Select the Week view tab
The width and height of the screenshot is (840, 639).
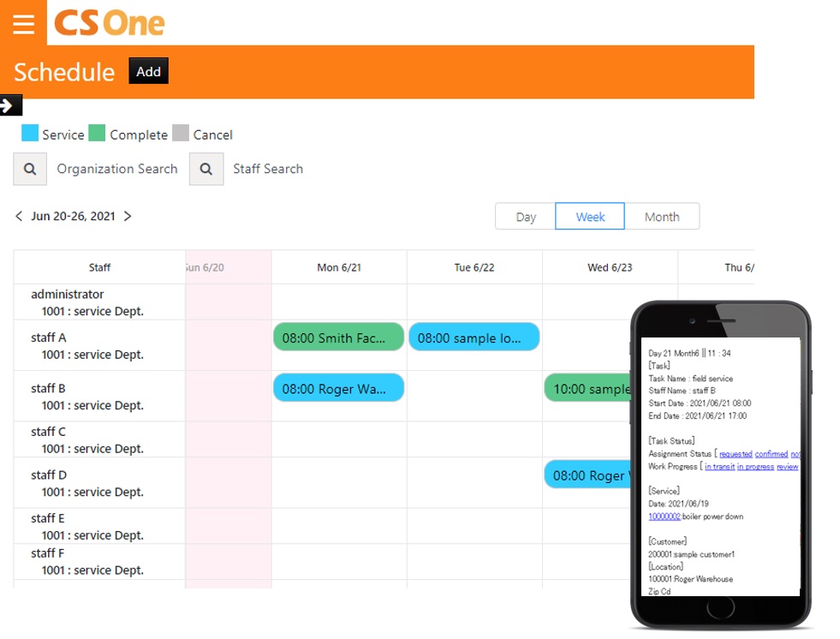point(589,216)
